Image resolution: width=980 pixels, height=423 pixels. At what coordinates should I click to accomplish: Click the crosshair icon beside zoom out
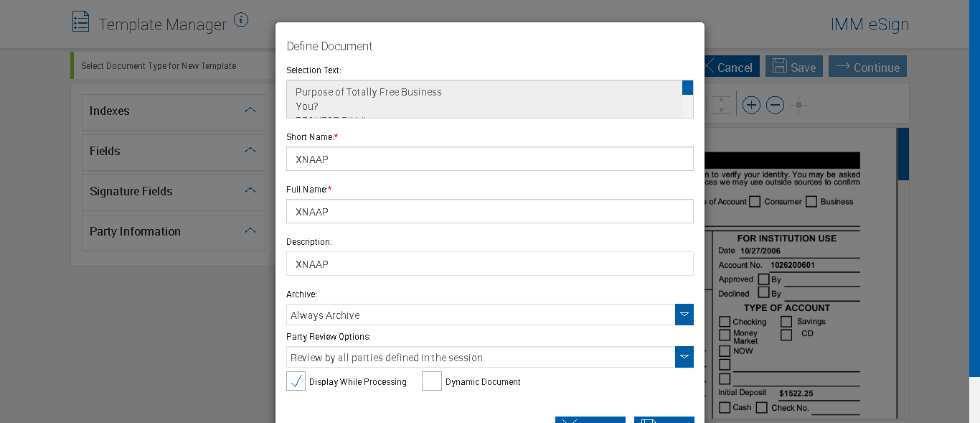pyautogui.click(x=798, y=106)
